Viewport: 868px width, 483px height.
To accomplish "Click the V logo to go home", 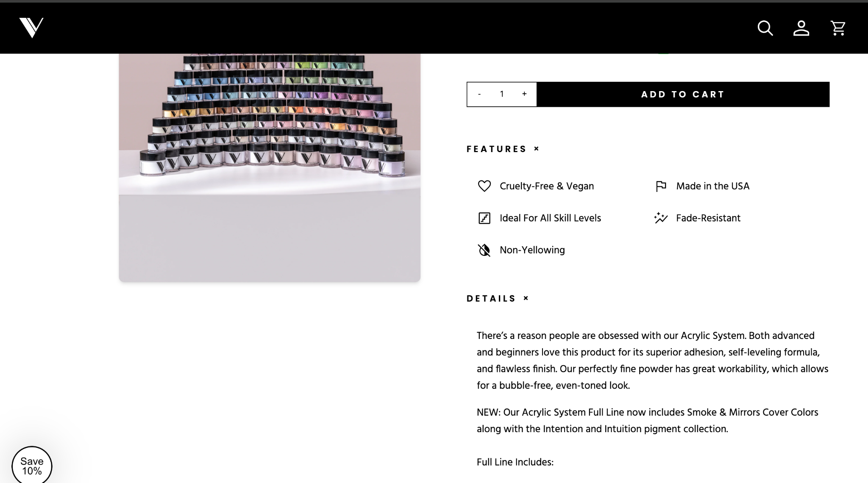I will [31, 28].
